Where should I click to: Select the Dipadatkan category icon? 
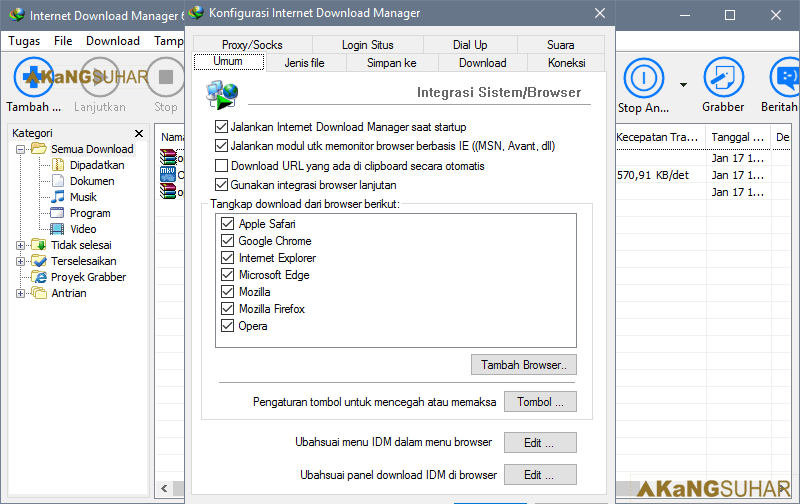(58, 165)
